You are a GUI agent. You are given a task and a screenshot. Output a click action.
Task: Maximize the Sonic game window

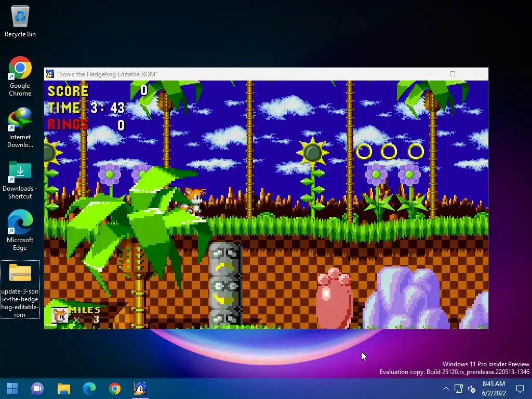pyautogui.click(x=453, y=74)
